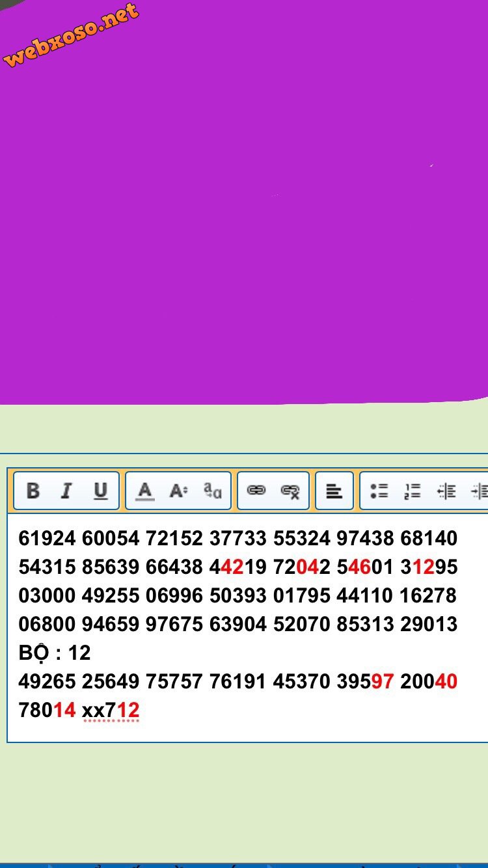The height and width of the screenshot is (868, 488).
Task: Click the number 68140 in first row
Action: (429, 538)
